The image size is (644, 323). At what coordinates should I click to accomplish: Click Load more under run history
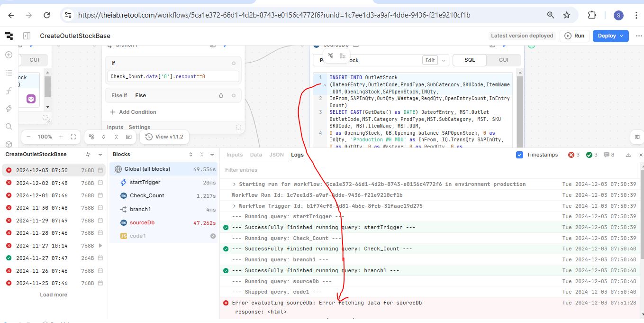click(x=54, y=295)
